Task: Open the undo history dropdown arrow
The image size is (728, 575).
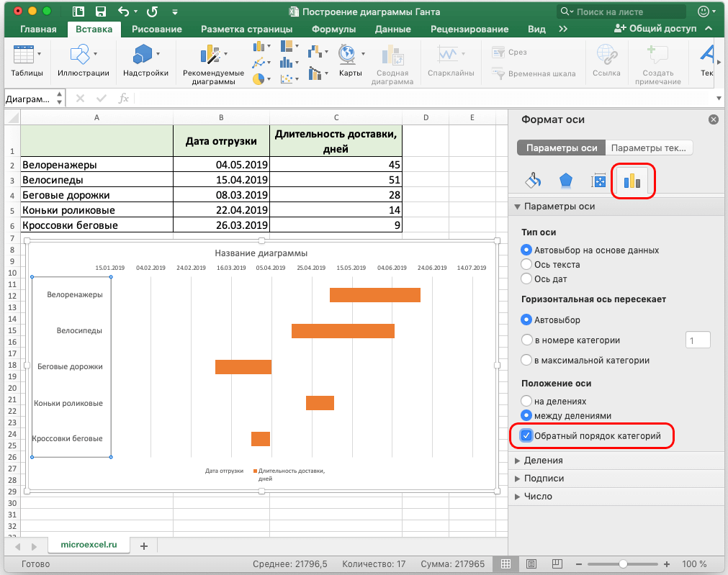Action: [x=135, y=12]
